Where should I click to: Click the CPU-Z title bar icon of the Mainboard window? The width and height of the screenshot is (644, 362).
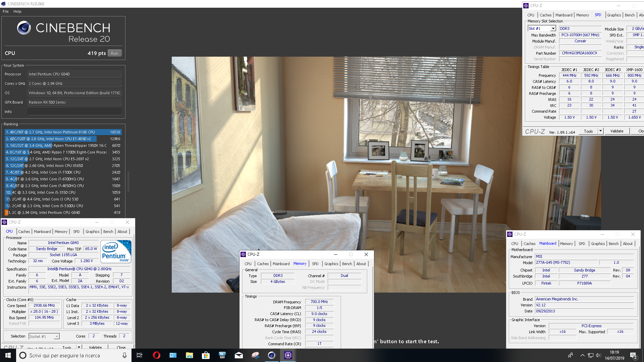tap(510, 234)
